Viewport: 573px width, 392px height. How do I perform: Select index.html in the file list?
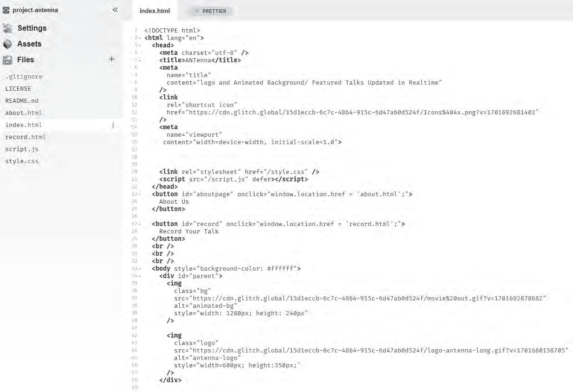click(x=24, y=125)
